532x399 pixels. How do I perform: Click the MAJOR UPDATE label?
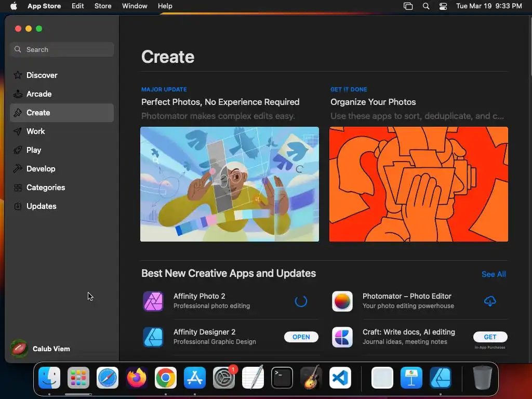pyautogui.click(x=164, y=89)
